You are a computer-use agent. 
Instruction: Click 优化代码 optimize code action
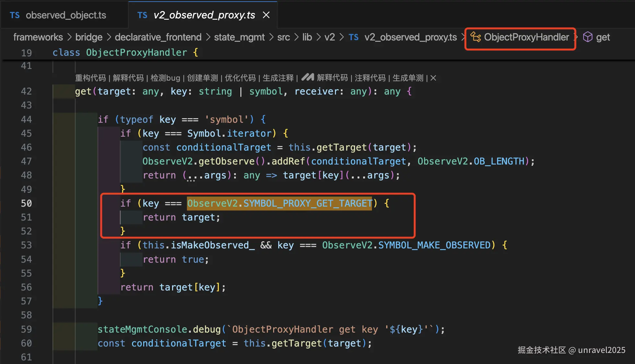pos(240,78)
